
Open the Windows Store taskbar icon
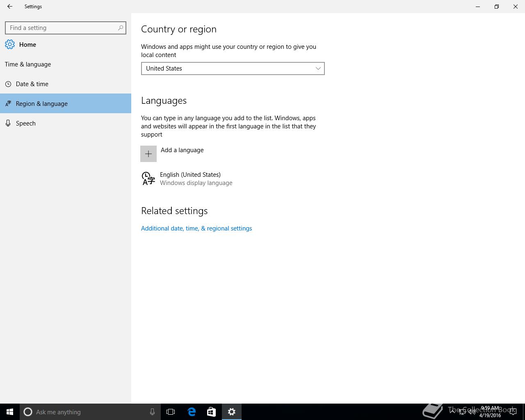click(211, 412)
